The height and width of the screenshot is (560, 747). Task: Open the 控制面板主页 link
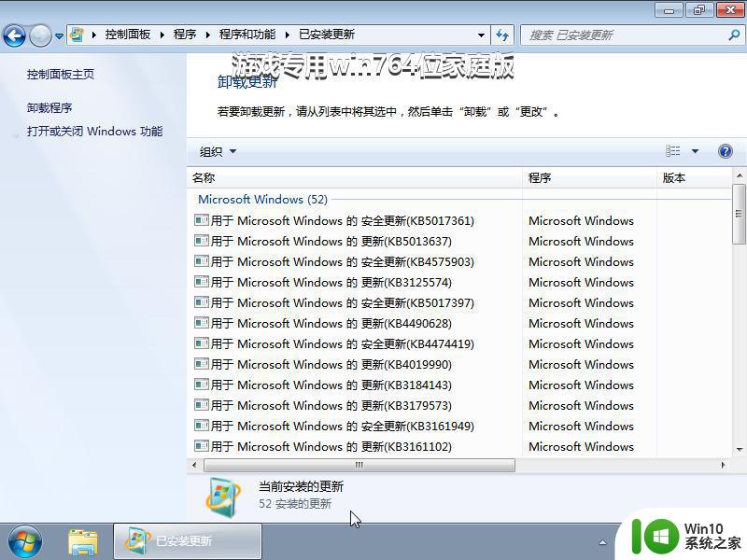coord(61,74)
